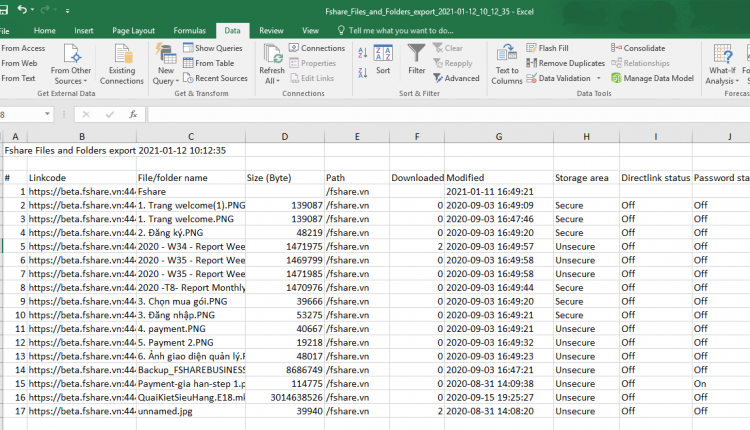The width and height of the screenshot is (750, 430).
Task: Sort Z to A descending
Action: coord(363,73)
